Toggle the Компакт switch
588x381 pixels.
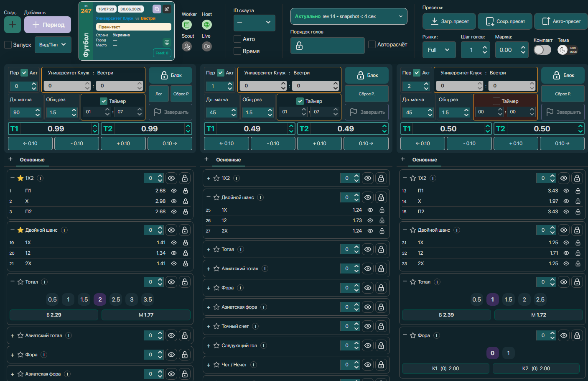(542, 50)
